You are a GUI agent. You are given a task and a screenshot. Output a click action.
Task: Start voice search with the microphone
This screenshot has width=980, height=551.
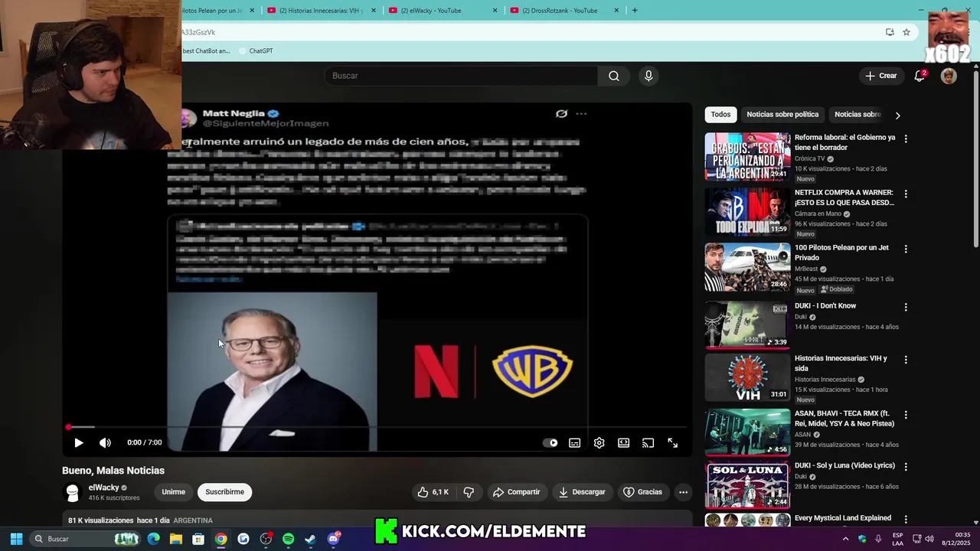coord(648,76)
